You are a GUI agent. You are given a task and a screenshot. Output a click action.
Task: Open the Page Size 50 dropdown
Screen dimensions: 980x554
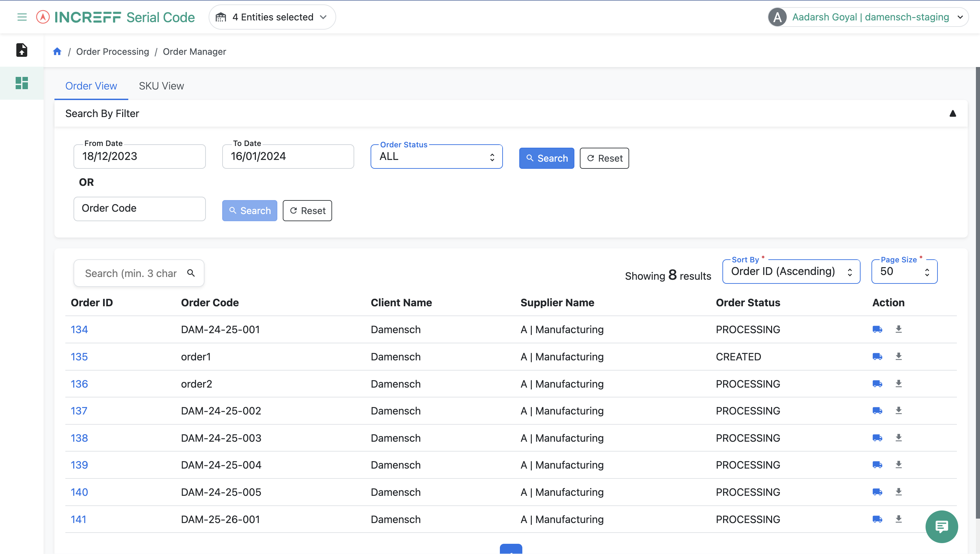(904, 271)
